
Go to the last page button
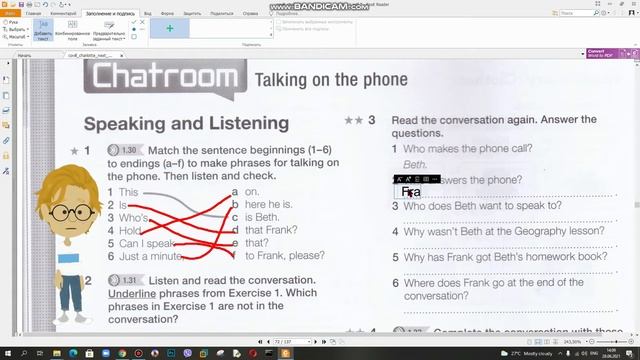click(x=324, y=342)
